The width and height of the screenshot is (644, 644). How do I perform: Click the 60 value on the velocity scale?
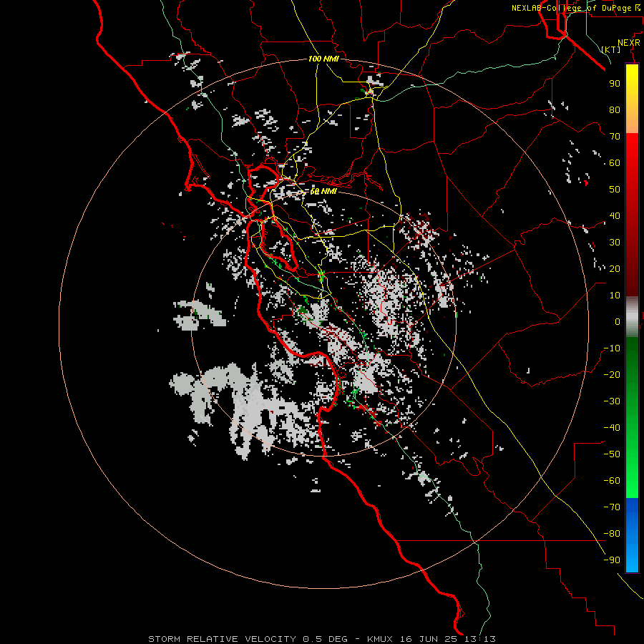(615, 162)
